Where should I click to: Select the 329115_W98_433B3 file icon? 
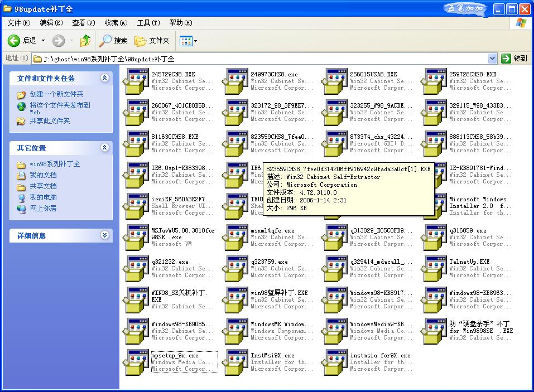point(434,113)
